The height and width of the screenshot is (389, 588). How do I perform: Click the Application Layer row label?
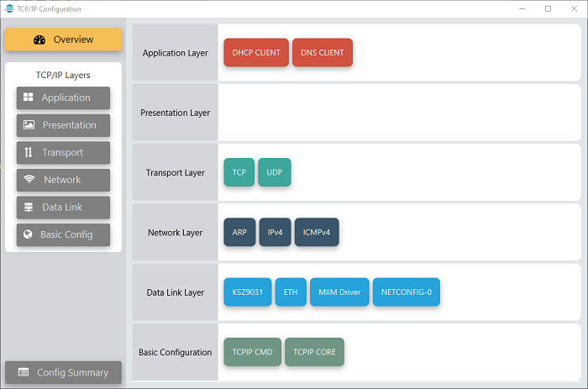coord(175,53)
